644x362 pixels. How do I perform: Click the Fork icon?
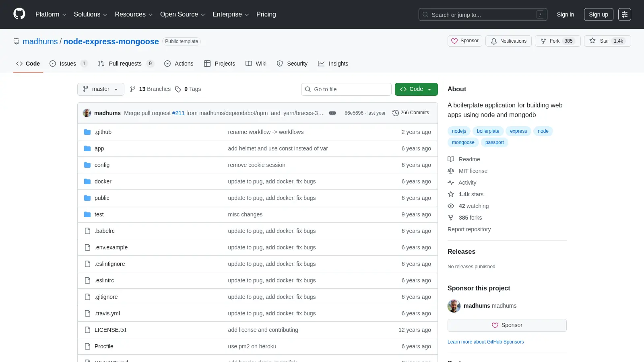[x=543, y=41]
